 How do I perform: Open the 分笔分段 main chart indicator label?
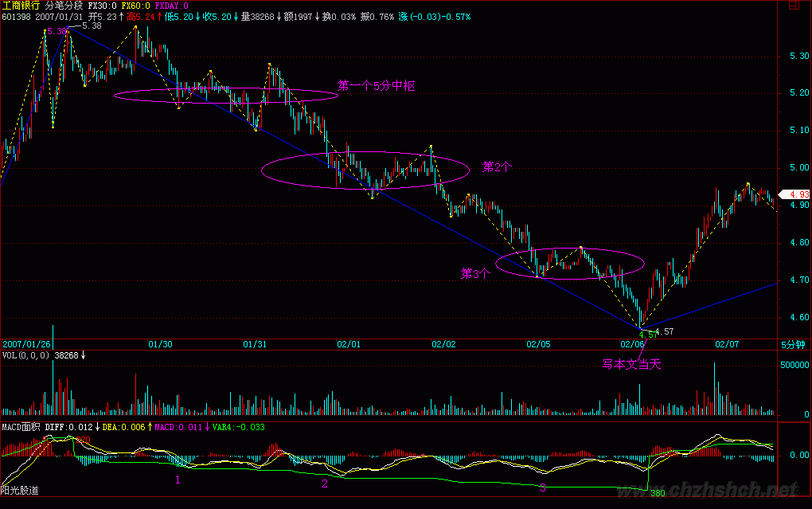66,6
